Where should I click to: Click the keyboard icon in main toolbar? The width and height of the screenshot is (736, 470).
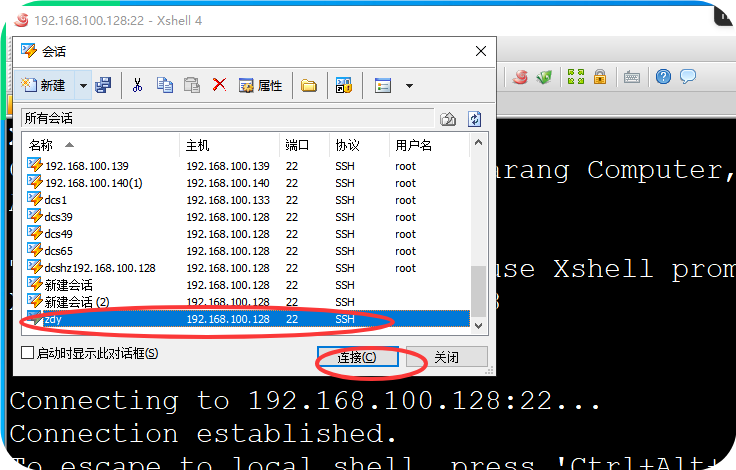(x=632, y=77)
